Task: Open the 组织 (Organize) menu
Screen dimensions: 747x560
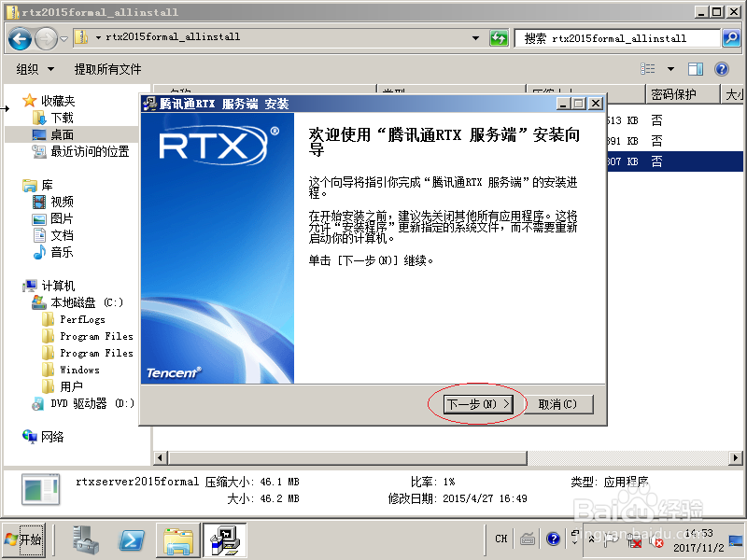Action: (x=35, y=69)
